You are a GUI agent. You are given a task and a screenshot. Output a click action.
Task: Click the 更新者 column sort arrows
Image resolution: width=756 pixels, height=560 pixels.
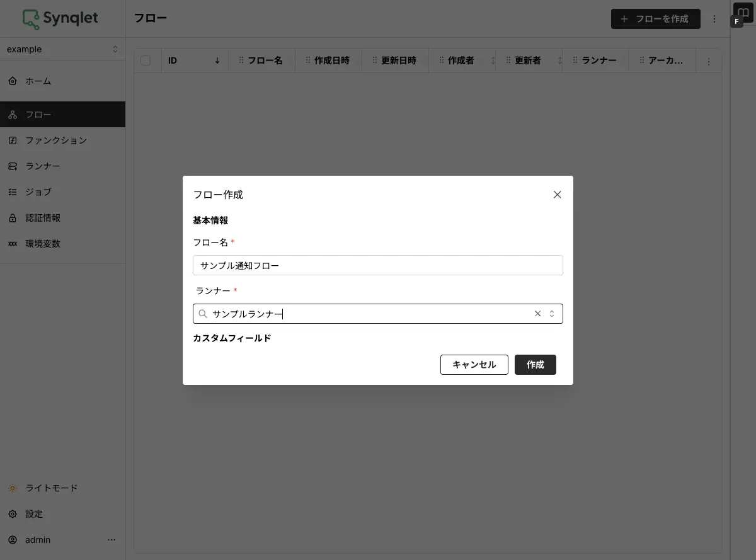[560, 60]
